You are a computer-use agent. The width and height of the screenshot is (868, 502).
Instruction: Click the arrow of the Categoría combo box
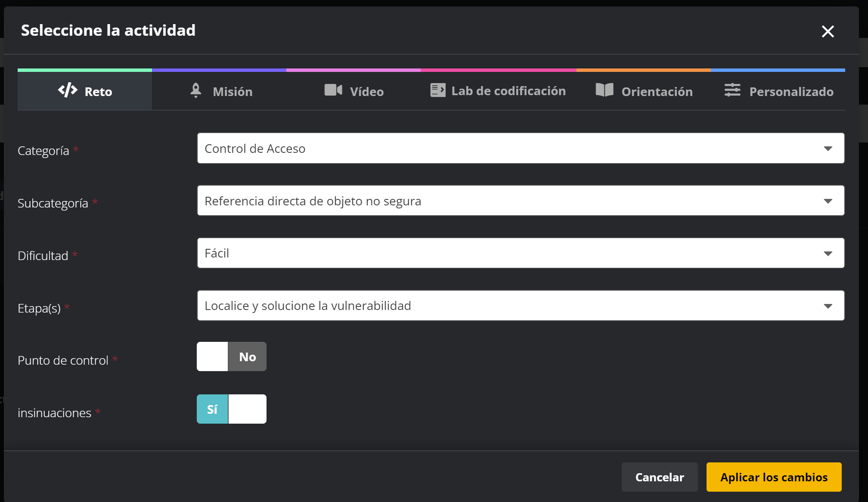[x=828, y=149]
